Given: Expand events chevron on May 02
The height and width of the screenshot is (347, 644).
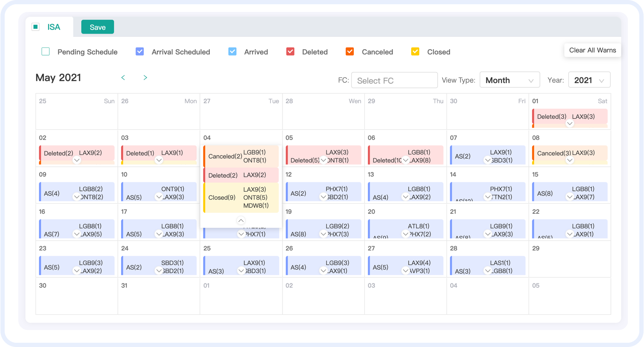Looking at the screenshot, I should point(76,160).
